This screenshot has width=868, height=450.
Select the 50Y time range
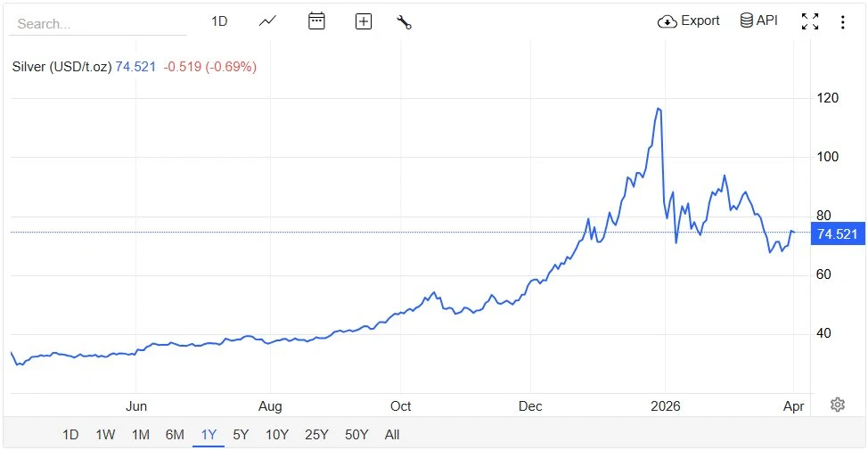(356, 435)
